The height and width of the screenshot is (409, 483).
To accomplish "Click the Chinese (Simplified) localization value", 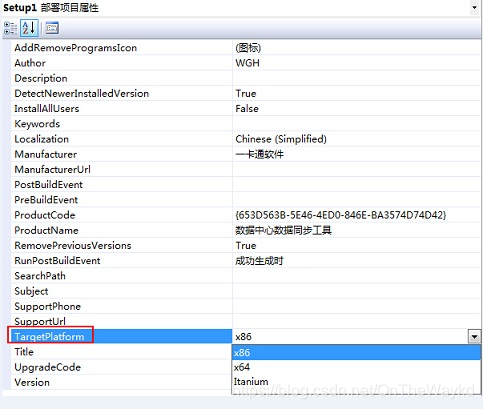I will (x=281, y=139).
